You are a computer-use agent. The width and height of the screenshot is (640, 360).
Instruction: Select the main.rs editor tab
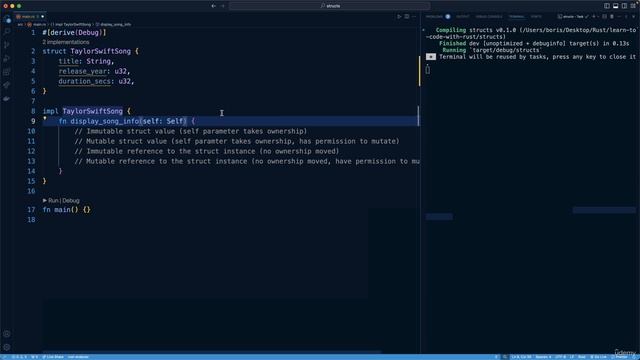[x=29, y=17]
